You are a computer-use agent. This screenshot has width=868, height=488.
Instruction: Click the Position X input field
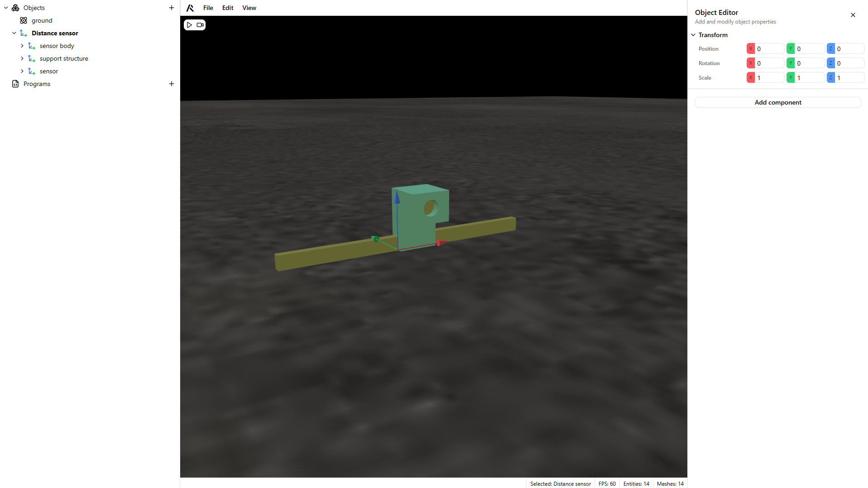(769, 49)
